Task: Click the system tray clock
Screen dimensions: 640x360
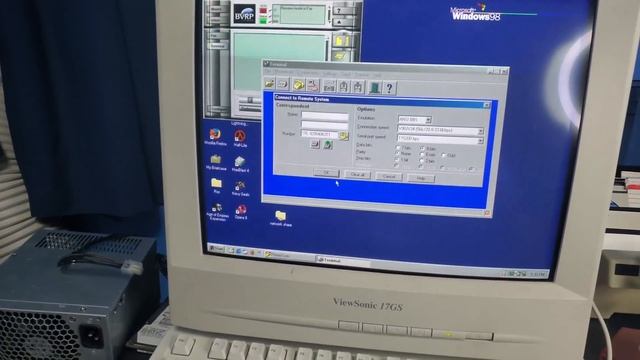Action: click(x=537, y=274)
